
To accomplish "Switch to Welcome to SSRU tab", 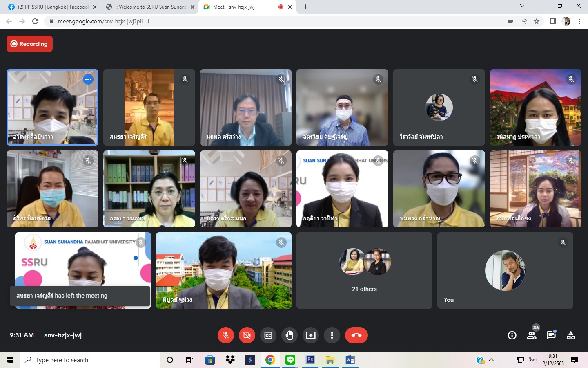I will tap(147, 7).
